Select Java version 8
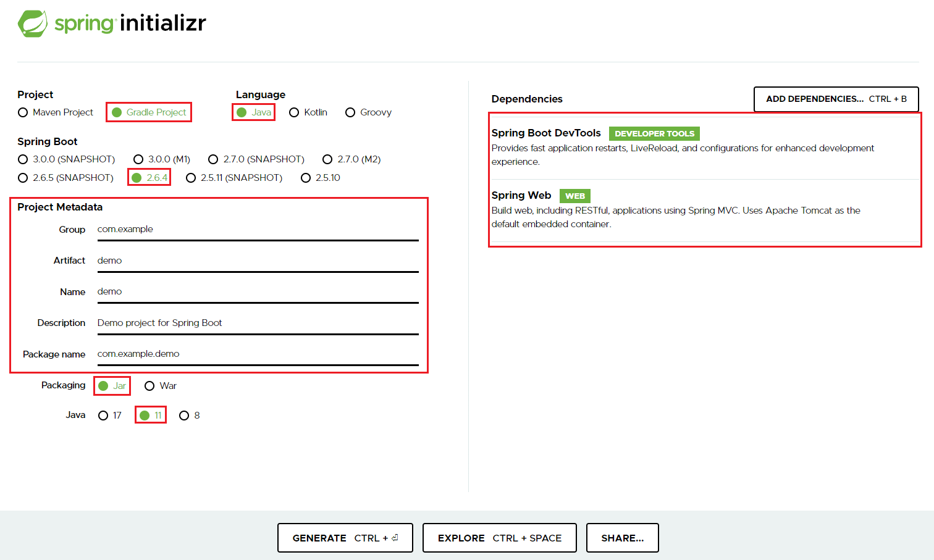The height and width of the screenshot is (560, 934). coord(190,416)
